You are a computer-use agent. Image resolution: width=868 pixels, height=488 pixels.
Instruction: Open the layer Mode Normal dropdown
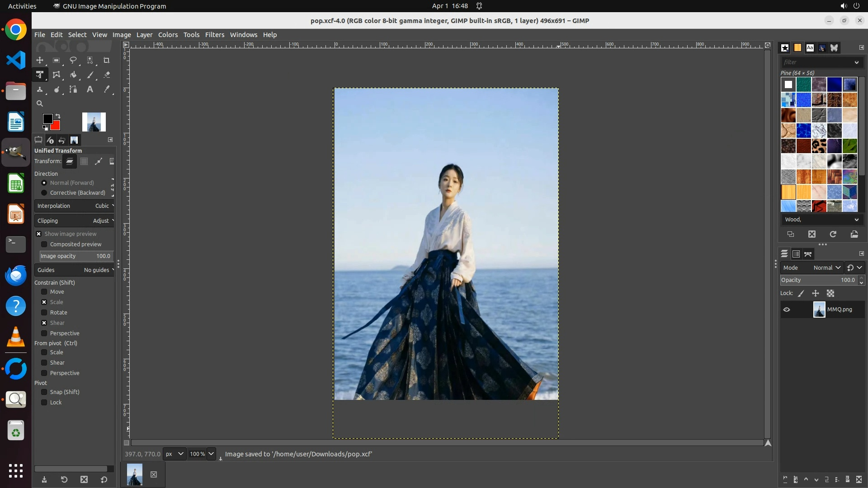pos(826,268)
